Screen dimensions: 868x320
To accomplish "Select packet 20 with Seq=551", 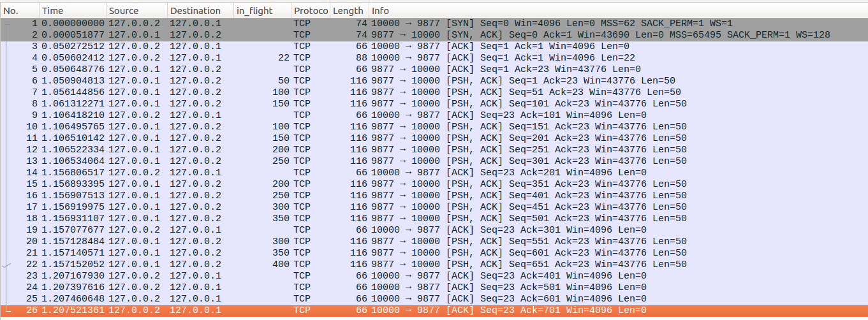I will (x=434, y=242).
